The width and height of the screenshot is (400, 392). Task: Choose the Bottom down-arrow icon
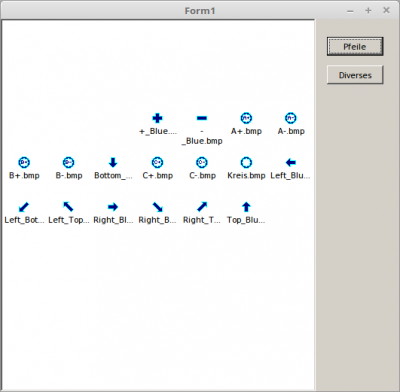(x=113, y=162)
